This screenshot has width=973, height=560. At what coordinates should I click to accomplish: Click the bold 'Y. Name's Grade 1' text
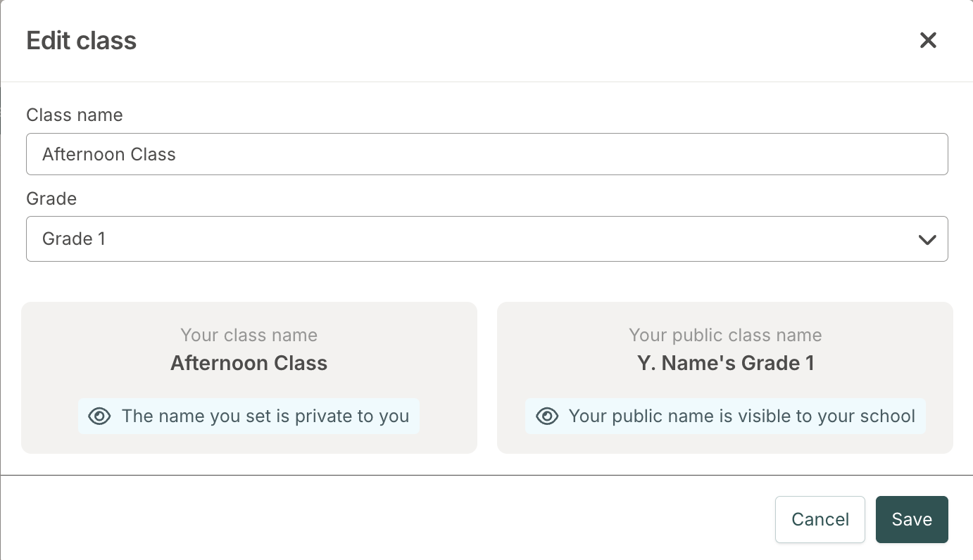coord(725,363)
